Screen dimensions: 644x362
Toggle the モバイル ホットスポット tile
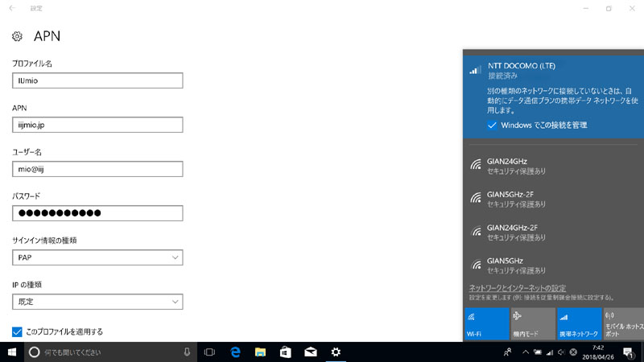click(x=623, y=323)
